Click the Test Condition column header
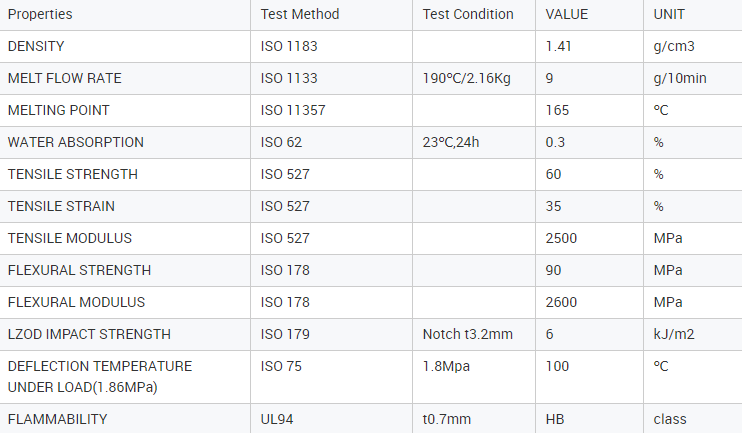 click(468, 14)
